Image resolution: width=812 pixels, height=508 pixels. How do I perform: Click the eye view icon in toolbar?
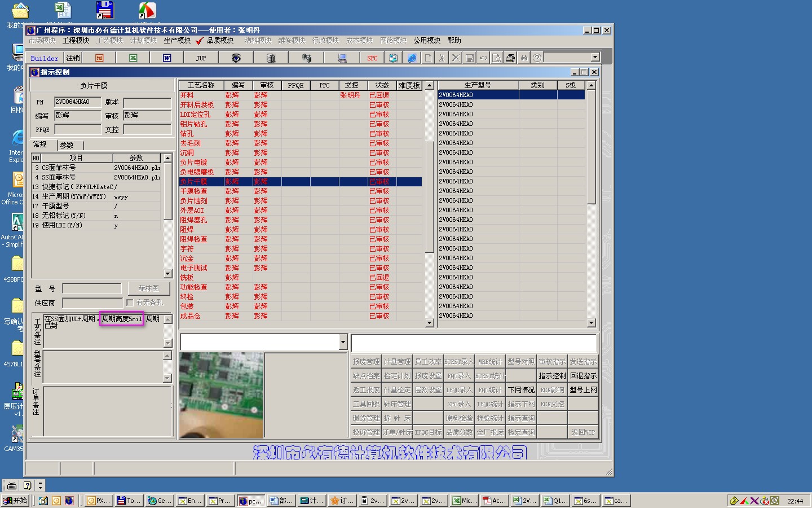236,58
